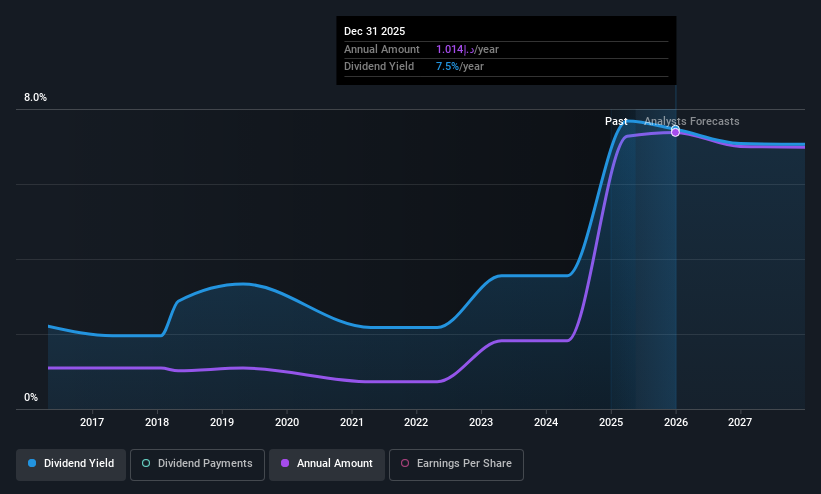
Task: Enable the Earnings Per Share series
Action: coord(456,464)
